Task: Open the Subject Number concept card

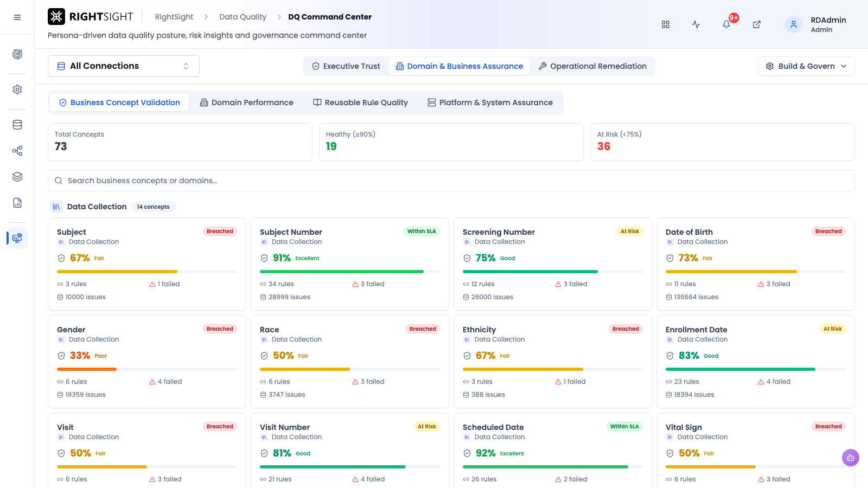Action: coord(350,264)
